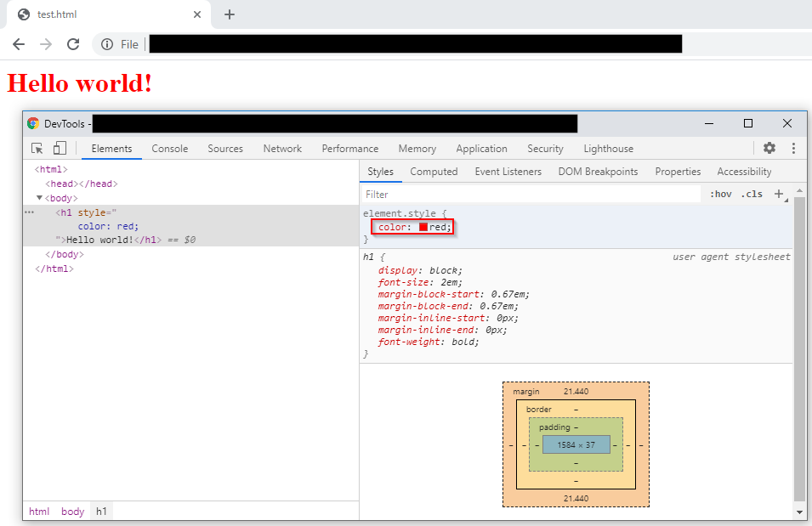Toggle the device toolbar icon

(x=60, y=149)
